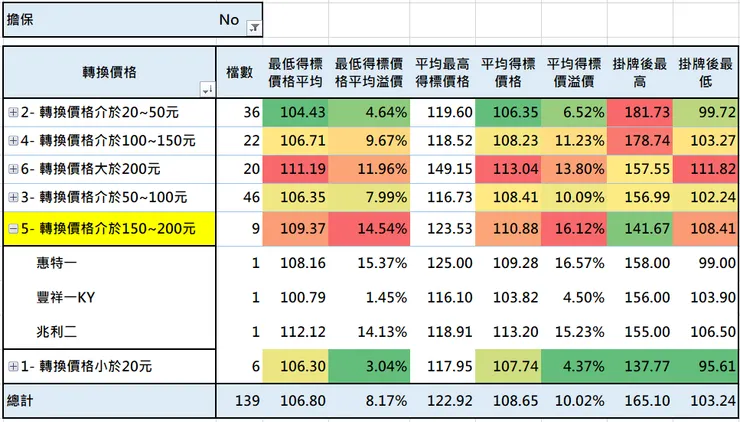Select the red cell 111.19
The image size is (740, 422).
pyautogui.click(x=295, y=169)
